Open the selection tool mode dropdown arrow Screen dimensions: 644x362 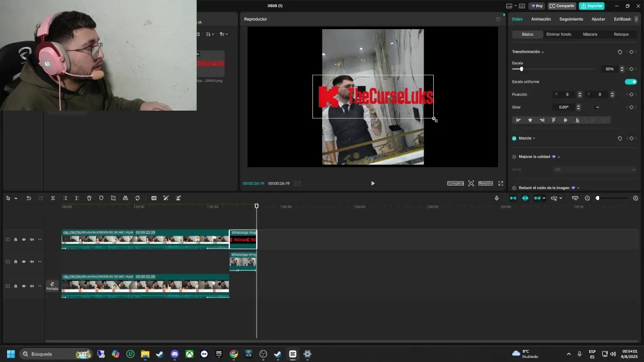[16, 198]
